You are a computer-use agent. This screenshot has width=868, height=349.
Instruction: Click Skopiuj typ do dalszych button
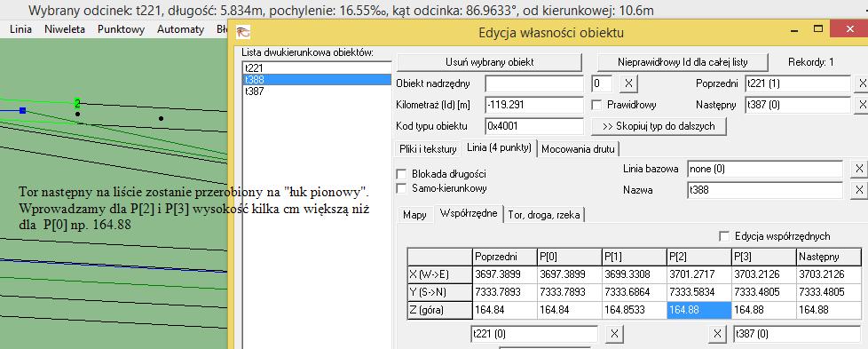(659, 126)
